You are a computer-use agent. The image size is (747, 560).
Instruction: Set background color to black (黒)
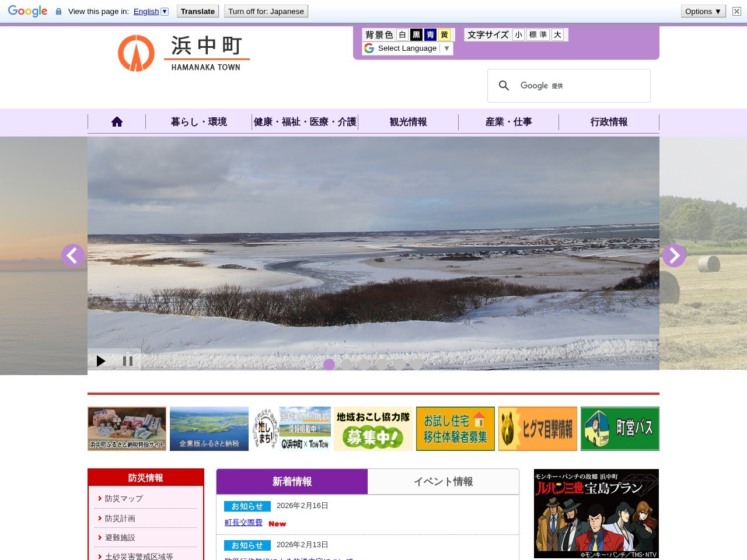click(416, 35)
